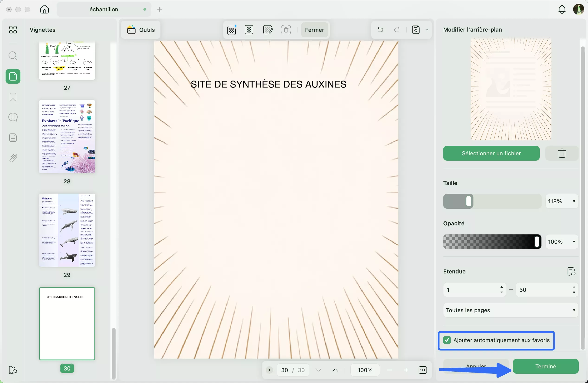Select the background edit pencil tool
Image resolution: width=588 pixels, height=383 pixels.
[268, 30]
